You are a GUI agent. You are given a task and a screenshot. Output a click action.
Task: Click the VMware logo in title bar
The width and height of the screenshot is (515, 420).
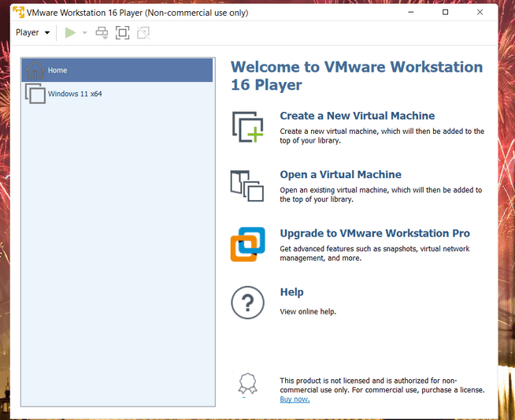coord(18,12)
